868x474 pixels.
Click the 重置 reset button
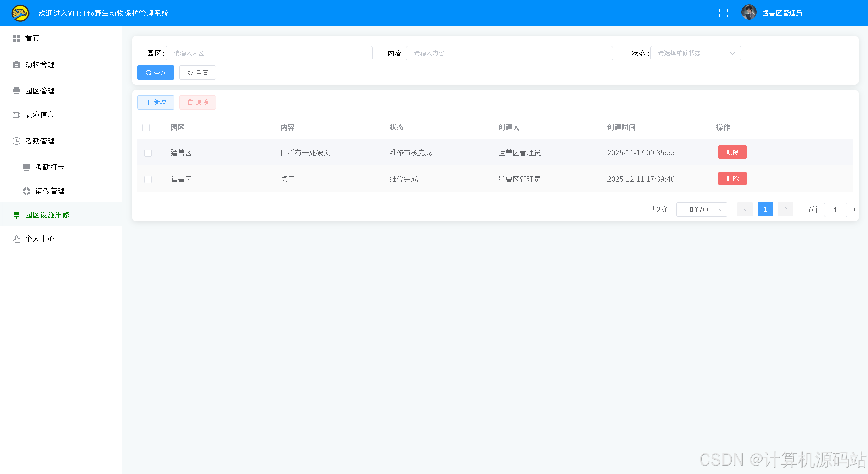coord(198,73)
